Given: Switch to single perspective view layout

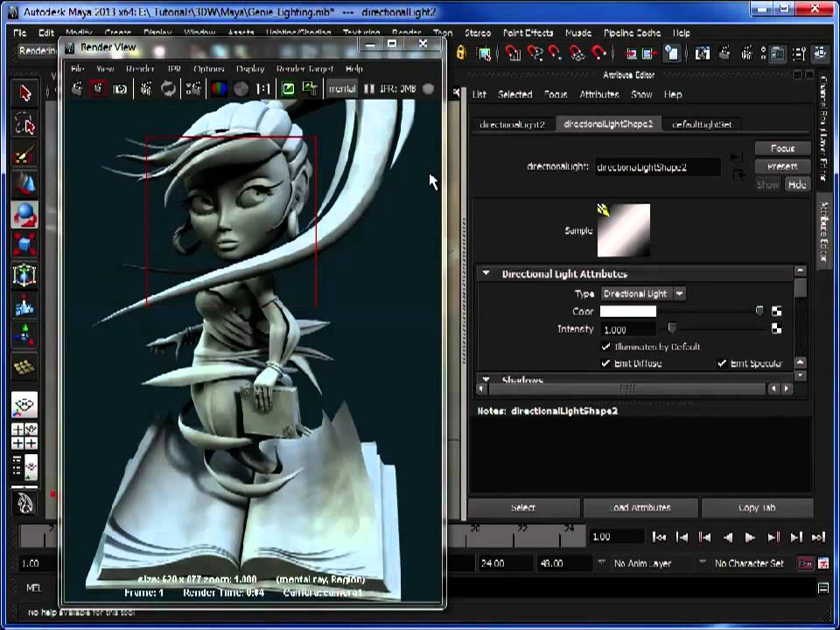Looking at the screenshot, I should (24, 405).
